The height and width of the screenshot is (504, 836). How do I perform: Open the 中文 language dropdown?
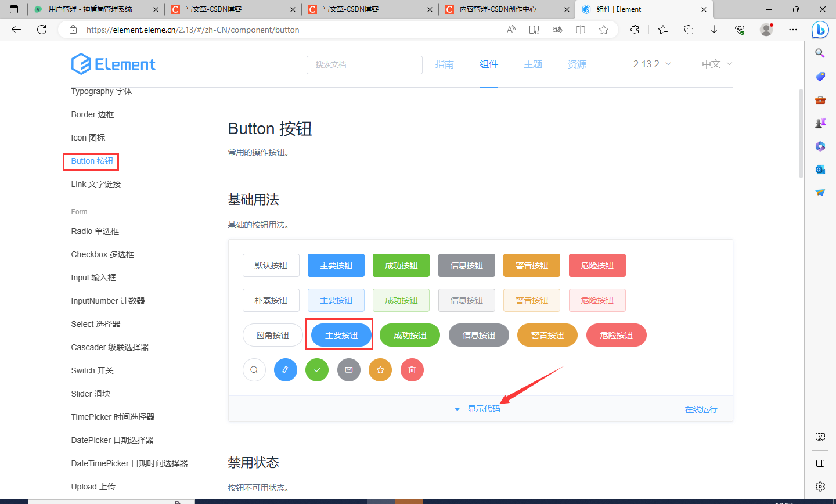(x=717, y=64)
